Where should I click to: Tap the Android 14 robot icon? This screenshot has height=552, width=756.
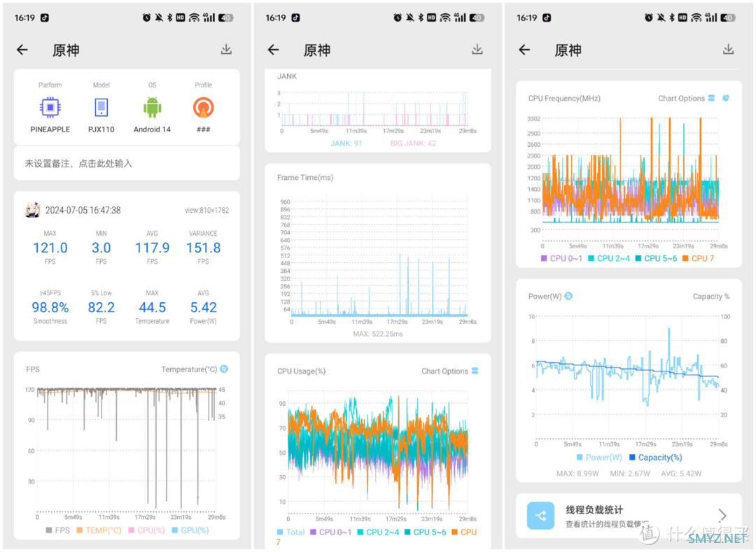click(x=153, y=108)
